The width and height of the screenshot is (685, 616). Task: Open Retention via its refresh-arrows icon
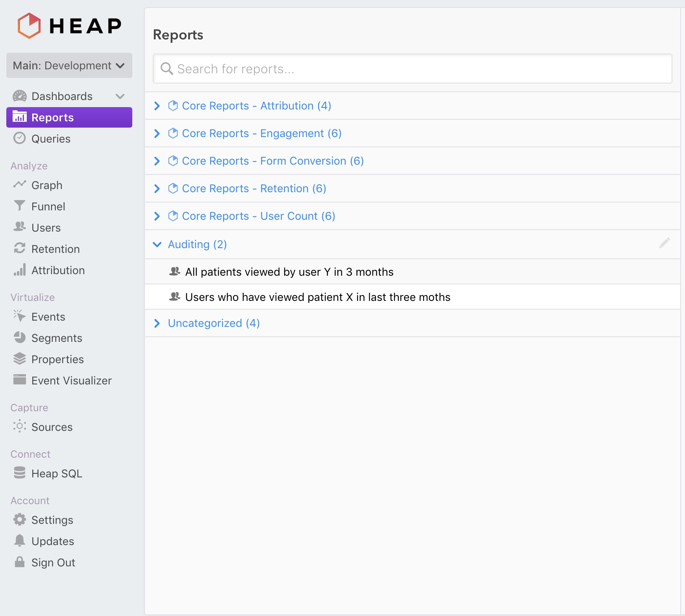click(19, 249)
